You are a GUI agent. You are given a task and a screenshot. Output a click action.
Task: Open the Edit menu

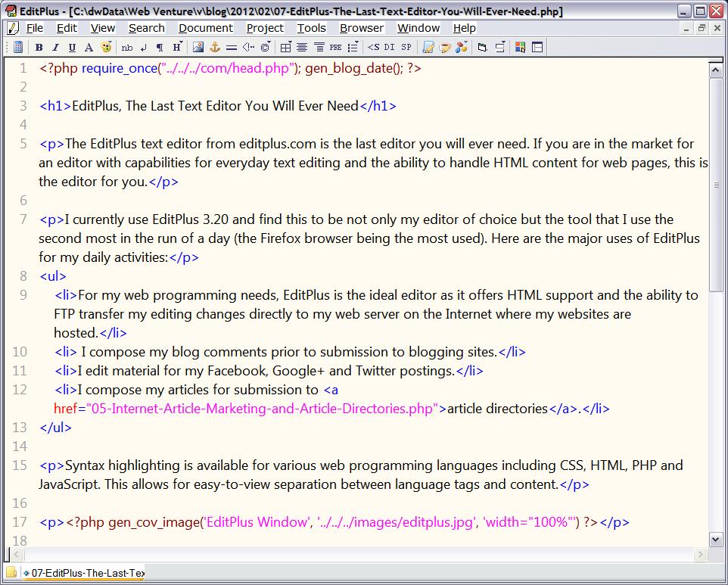pyautogui.click(x=67, y=28)
